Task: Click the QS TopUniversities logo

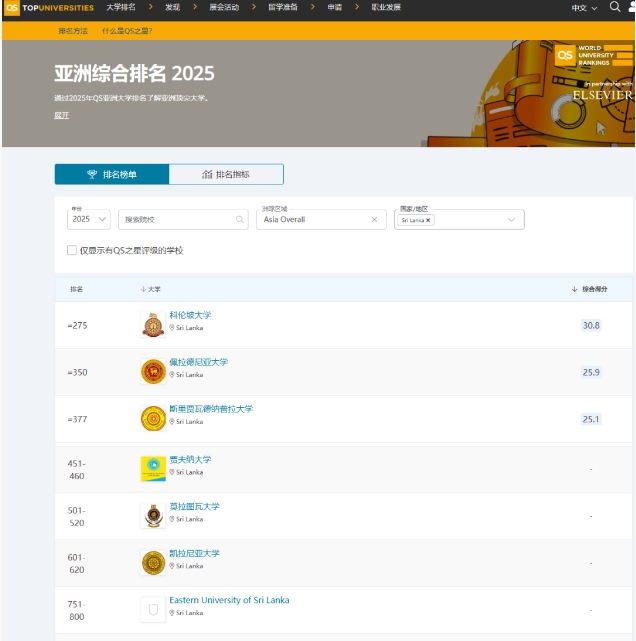Action: point(49,7)
